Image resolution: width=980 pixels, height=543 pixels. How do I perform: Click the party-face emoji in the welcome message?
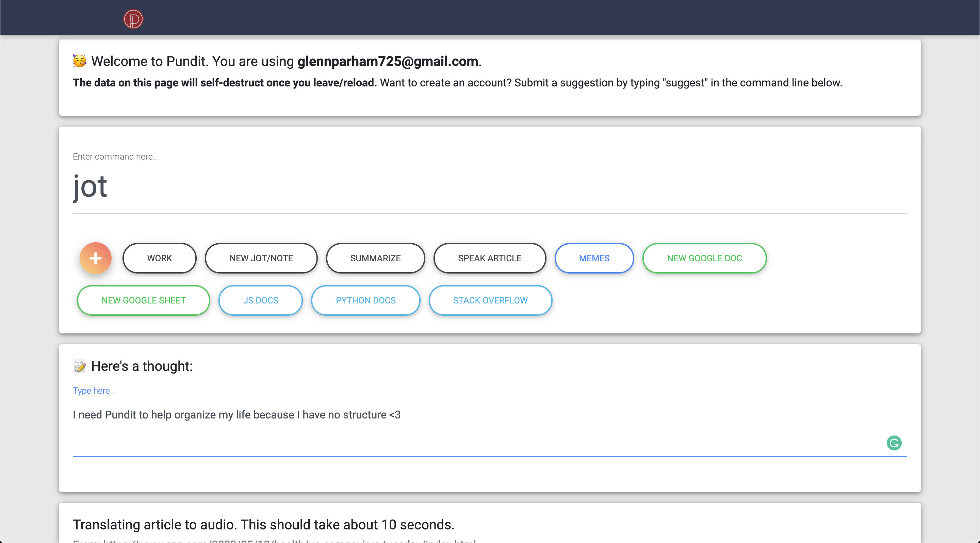(79, 61)
